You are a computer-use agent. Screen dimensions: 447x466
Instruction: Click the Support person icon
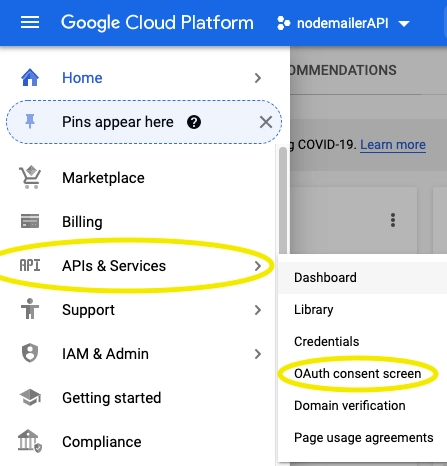[x=30, y=309]
